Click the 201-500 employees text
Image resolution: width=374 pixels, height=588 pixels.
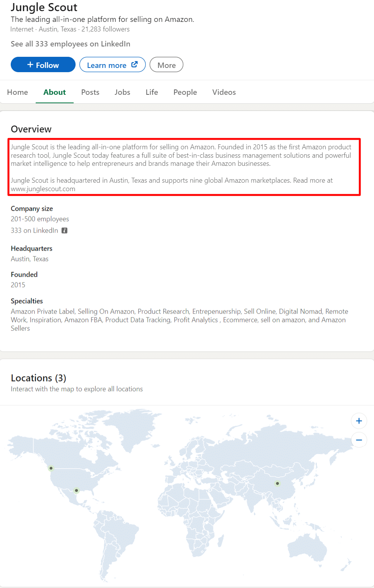[x=40, y=219]
